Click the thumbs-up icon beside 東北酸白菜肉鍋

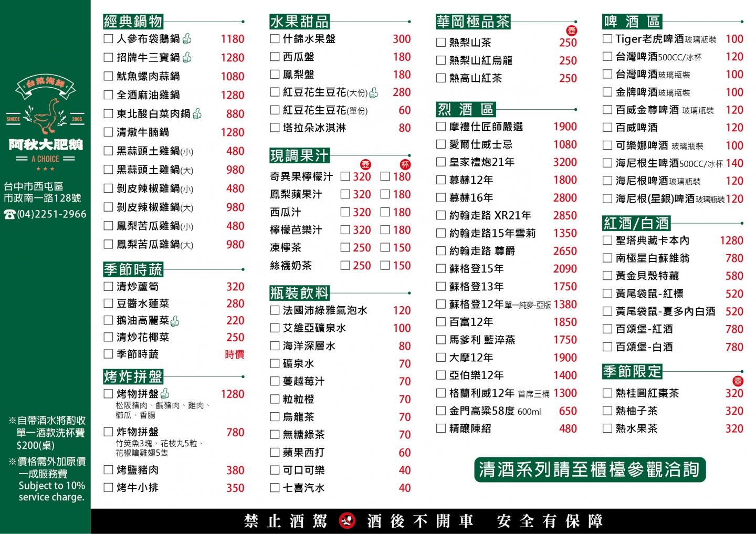click(x=197, y=113)
